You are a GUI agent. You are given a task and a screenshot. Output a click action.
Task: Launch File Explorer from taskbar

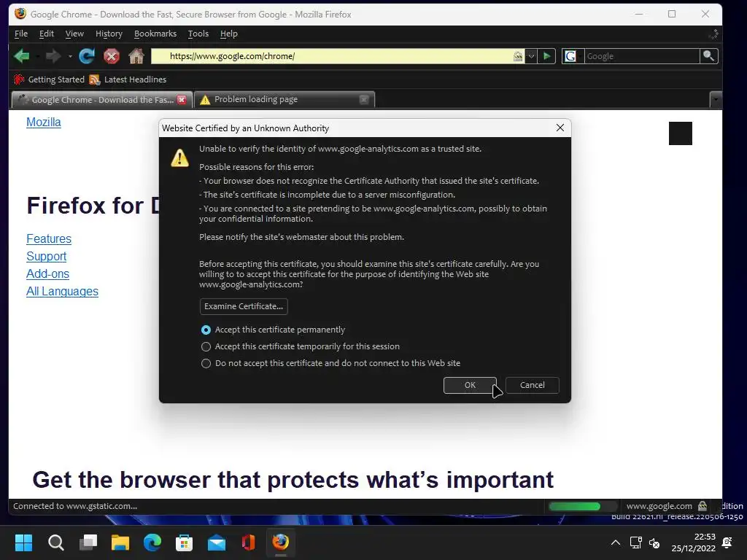120,542
